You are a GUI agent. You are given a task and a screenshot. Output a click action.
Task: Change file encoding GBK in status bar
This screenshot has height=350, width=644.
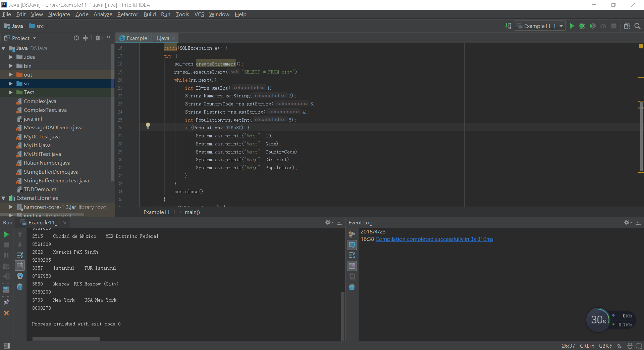tap(605, 346)
